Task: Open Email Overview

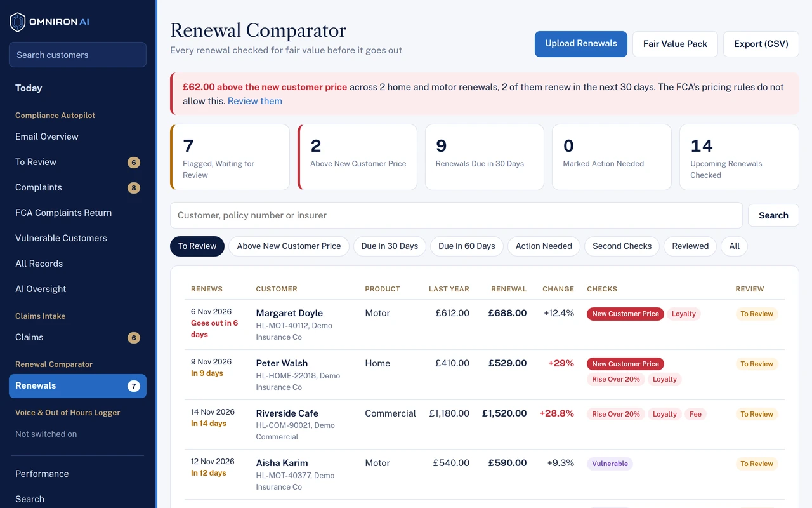Action: coord(77,137)
